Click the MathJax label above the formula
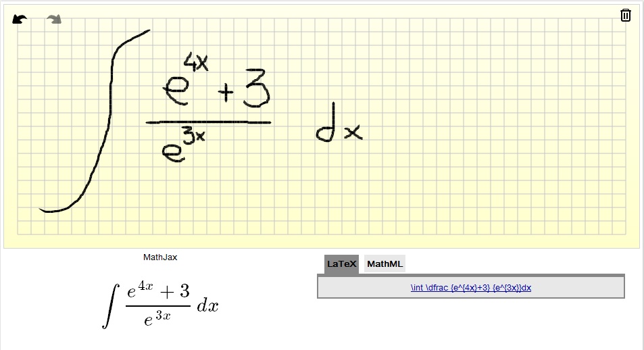Viewport: 644px width, 350px height. tap(160, 257)
